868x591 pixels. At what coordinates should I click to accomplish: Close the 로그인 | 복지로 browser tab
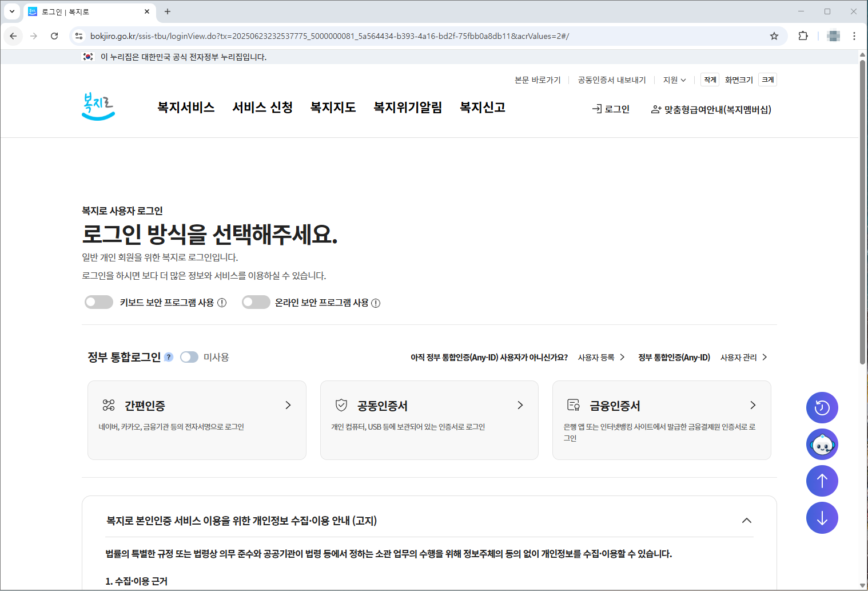147,11
